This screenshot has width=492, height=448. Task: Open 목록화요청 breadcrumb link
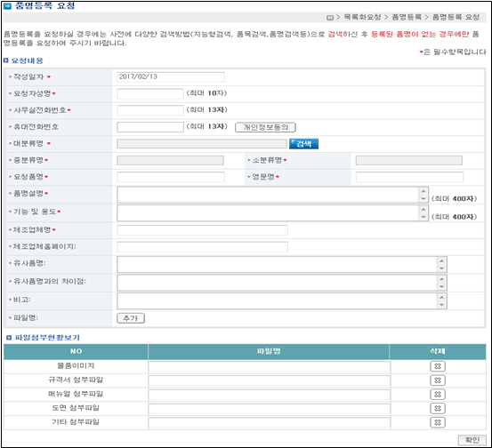pos(362,17)
